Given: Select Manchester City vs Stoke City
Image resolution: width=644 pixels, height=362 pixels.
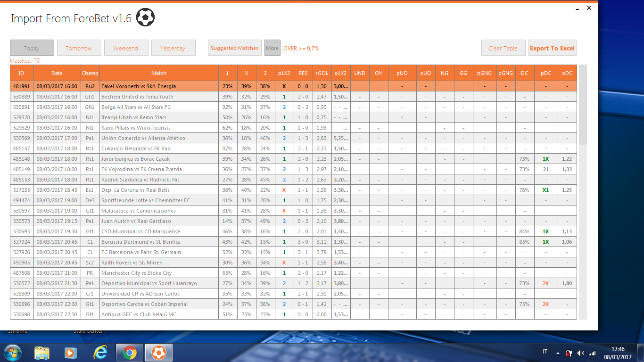Looking at the screenshot, I should [x=293, y=273].
